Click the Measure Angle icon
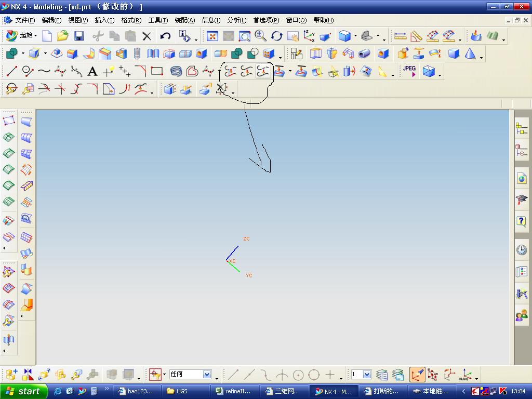The height and width of the screenshot is (399, 532). pos(416,36)
